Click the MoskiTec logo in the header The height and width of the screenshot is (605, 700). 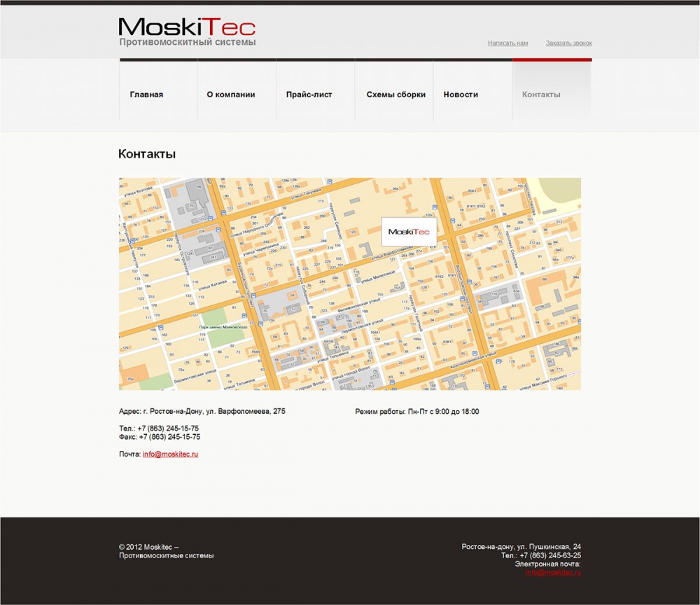pos(187,28)
